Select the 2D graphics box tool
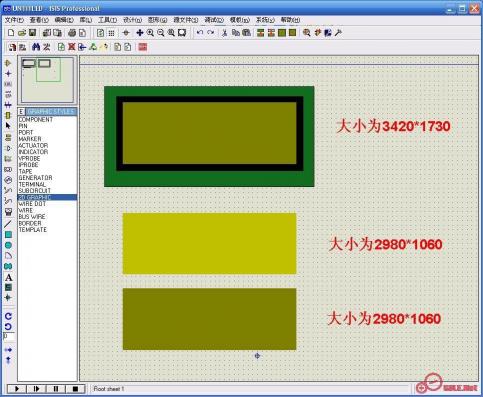Screen dimensions: 483x397 coord(8,235)
